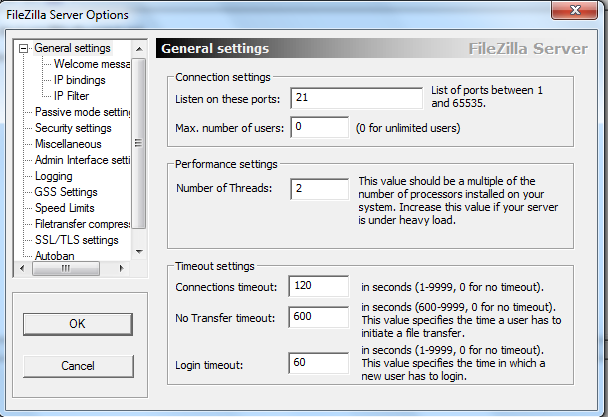Viewport: 608px width, 417px height.
Task: Select the Logging tree item
Action: pos(54,176)
